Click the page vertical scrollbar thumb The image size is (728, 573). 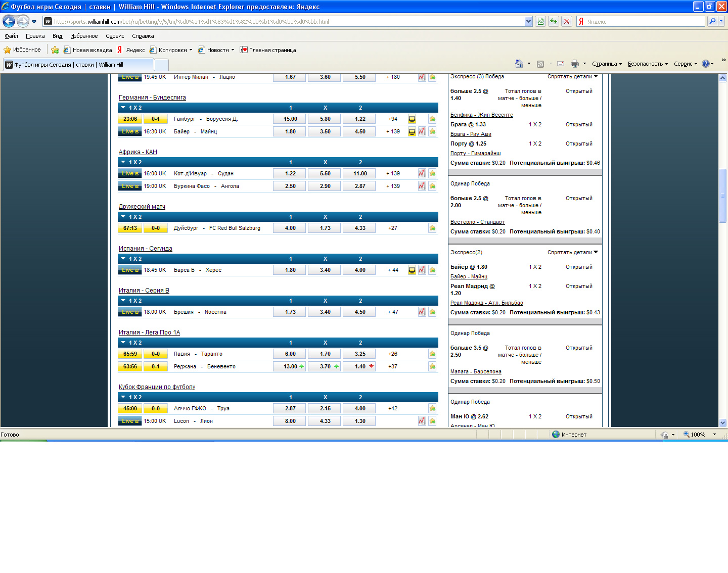722,196
